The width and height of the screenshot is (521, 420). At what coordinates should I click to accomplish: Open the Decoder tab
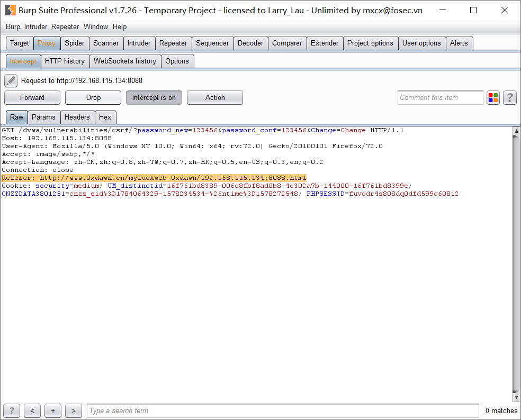click(x=250, y=43)
